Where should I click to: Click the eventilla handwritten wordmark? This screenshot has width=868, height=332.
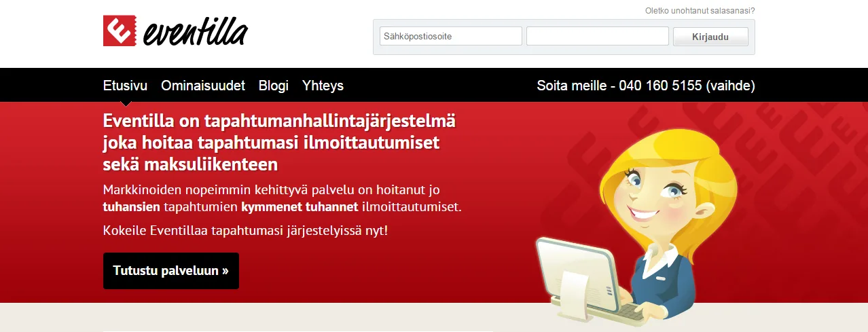click(196, 31)
